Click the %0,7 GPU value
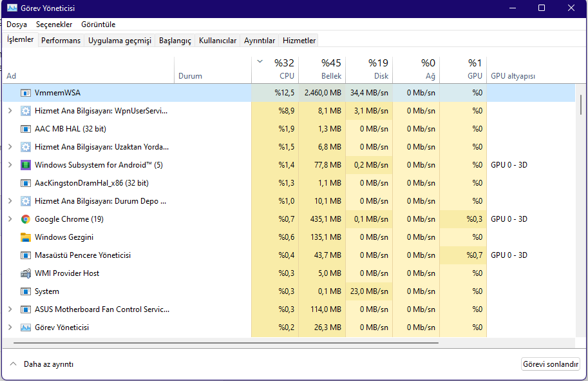The width and height of the screenshot is (588, 381). coord(475,255)
